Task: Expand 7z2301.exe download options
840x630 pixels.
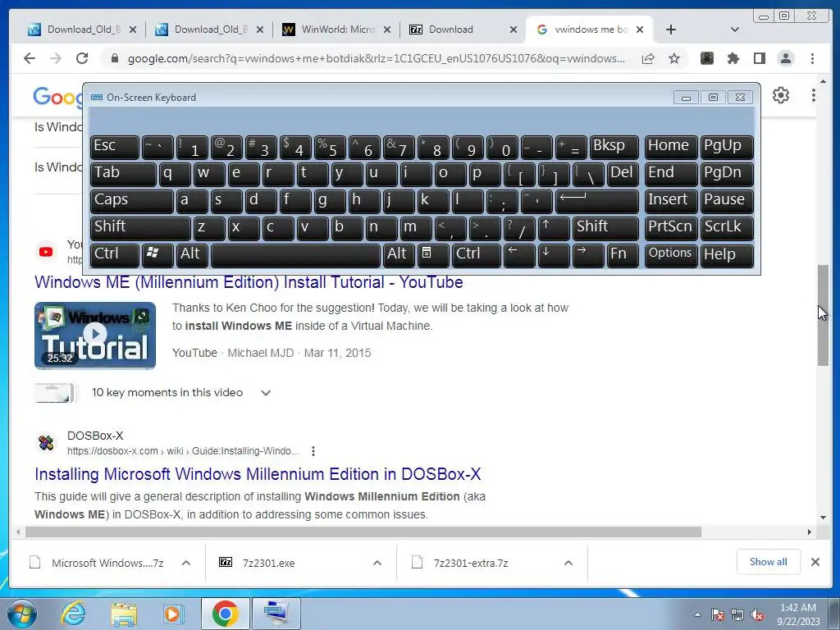Action: click(377, 563)
